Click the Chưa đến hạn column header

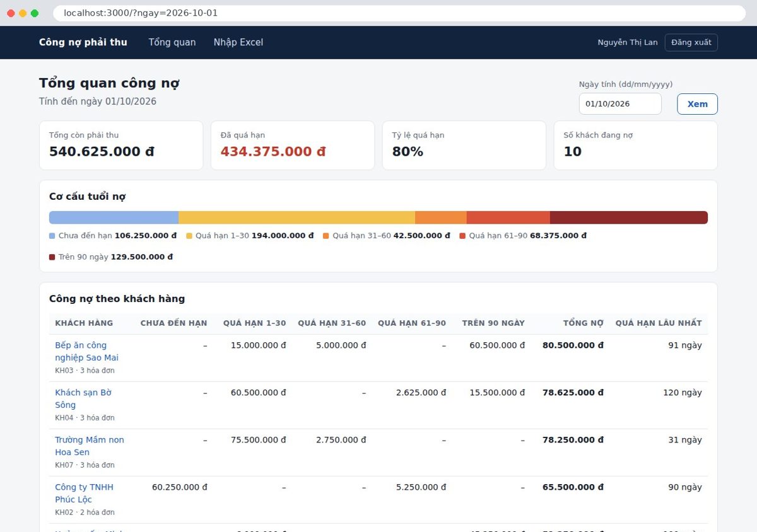click(x=173, y=323)
